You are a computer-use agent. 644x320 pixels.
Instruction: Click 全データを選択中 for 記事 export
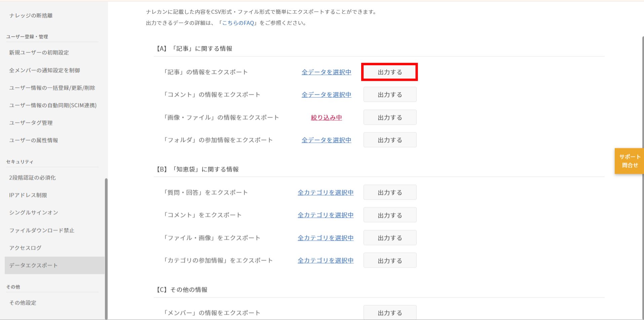tap(326, 72)
